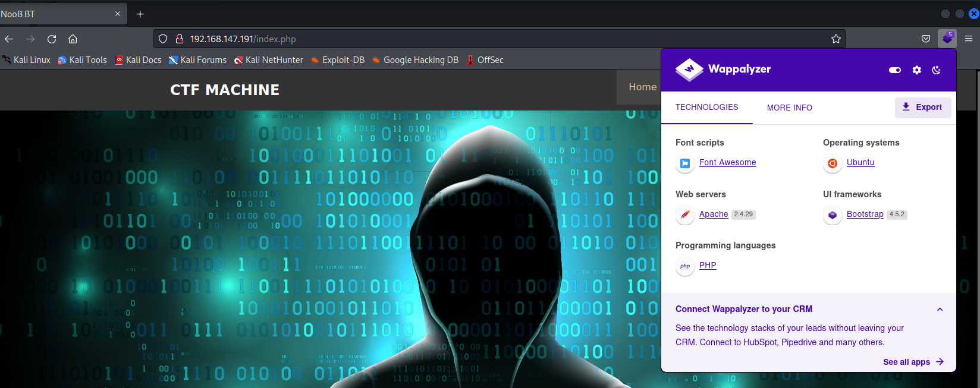Image resolution: width=980 pixels, height=388 pixels.
Task: Open Wappalyzer settings gear
Action: [x=917, y=70]
